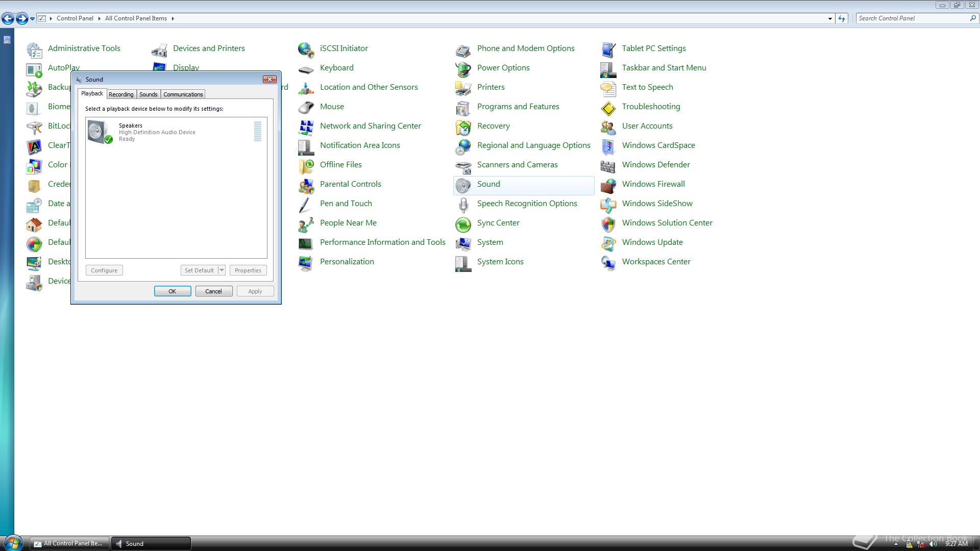
Task: Open the Windows Defender icon
Action: point(608,166)
